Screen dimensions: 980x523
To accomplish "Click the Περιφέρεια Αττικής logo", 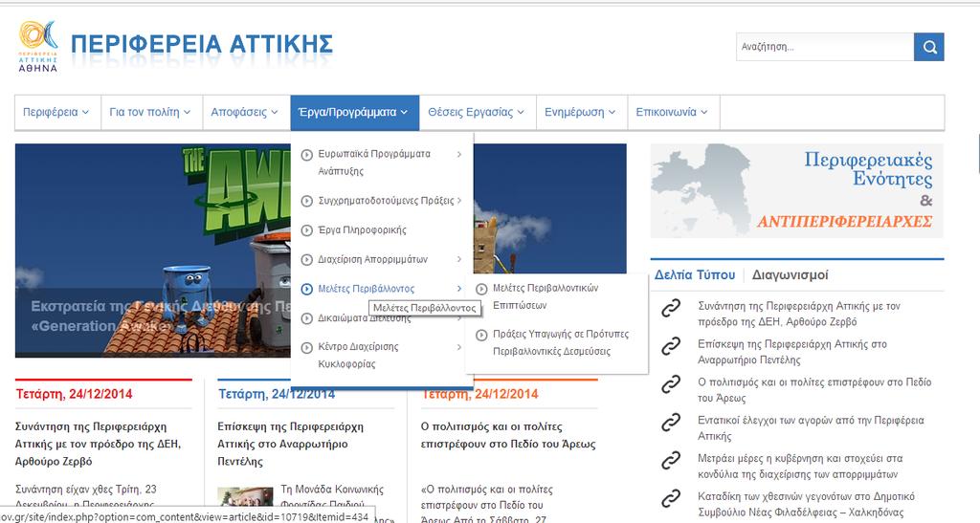I will point(38,47).
